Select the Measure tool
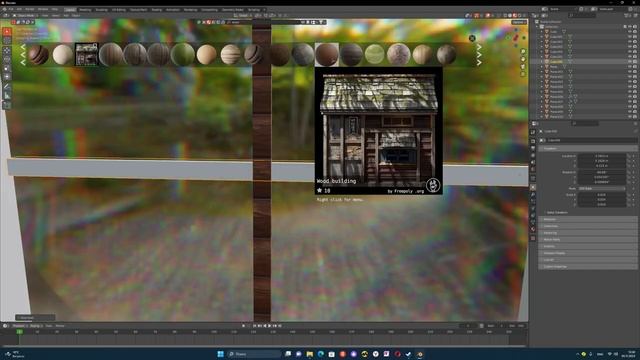The image size is (640, 360). (x=7, y=96)
